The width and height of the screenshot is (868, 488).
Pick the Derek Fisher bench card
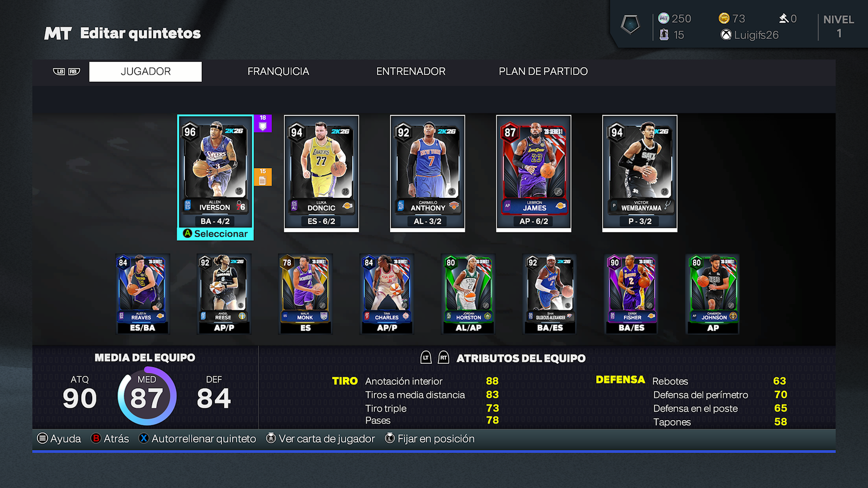point(631,293)
